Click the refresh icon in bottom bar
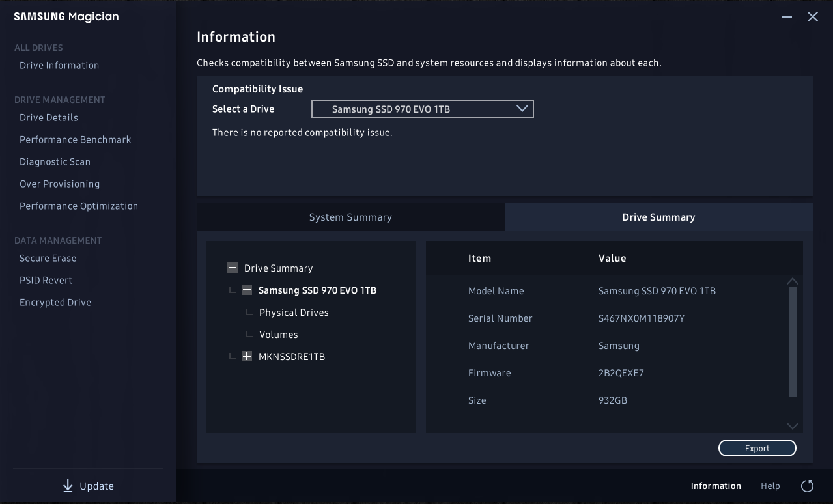The width and height of the screenshot is (833, 504). tap(807, 486)
